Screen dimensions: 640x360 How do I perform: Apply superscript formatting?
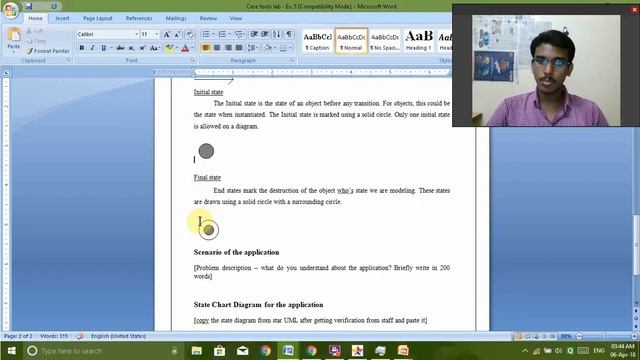(142, 48)
